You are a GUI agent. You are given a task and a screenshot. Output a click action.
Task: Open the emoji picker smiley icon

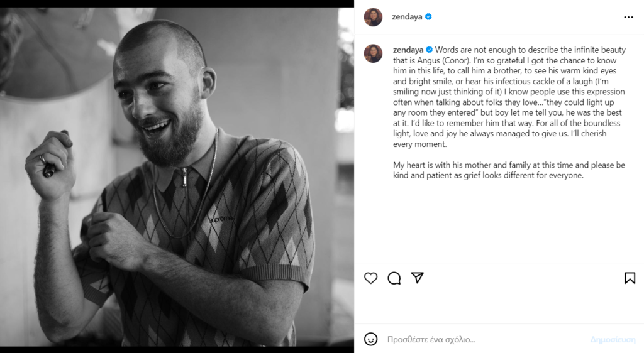pos(371,339)
